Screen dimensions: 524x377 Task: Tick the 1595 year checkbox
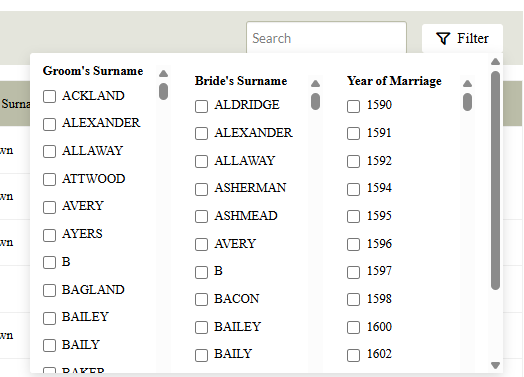tap(354, 217)
